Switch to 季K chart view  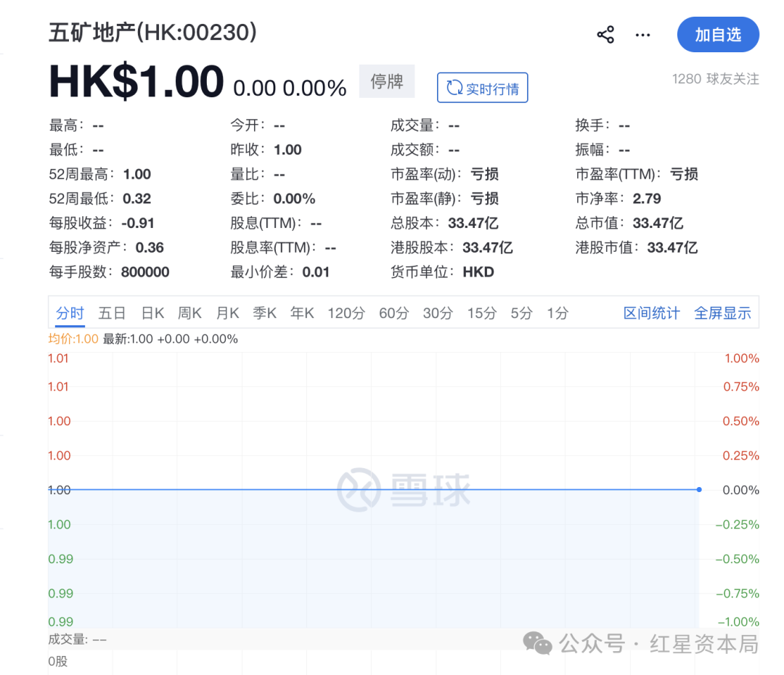click(x=265, y=314)
